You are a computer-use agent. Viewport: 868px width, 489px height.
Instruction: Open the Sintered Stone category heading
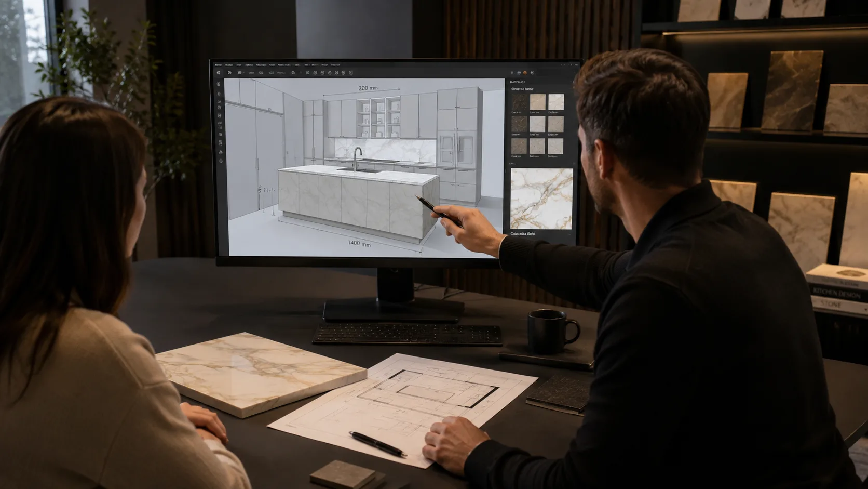tap(522, 89)
